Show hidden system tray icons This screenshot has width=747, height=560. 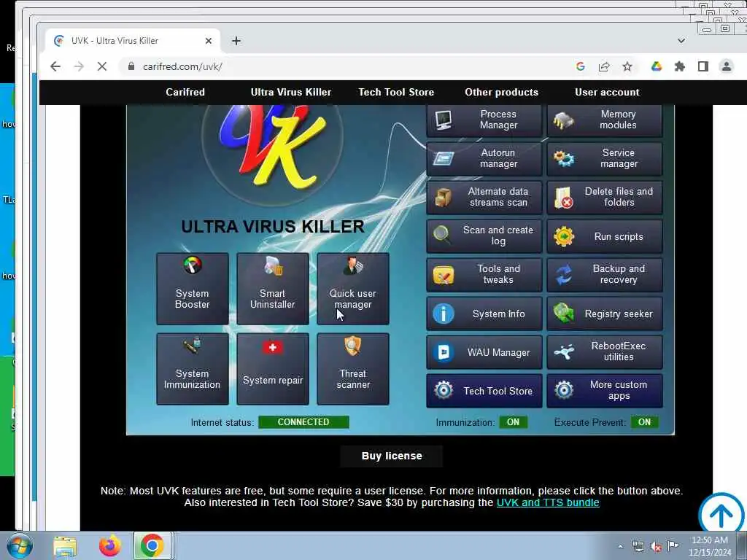(x=620, y=547)
